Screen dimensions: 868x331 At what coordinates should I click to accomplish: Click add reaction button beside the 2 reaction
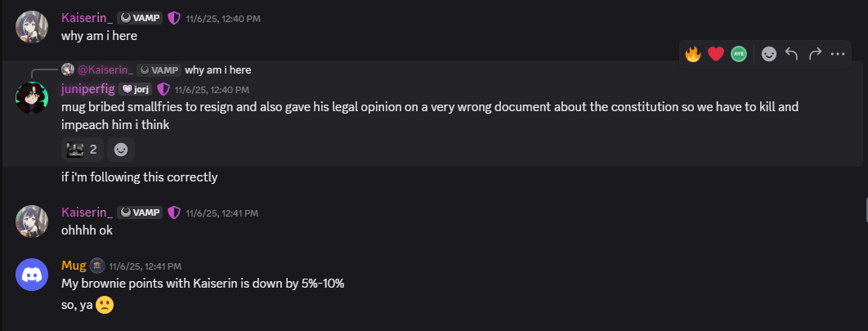pyautogui.click(x=121, y=150)
